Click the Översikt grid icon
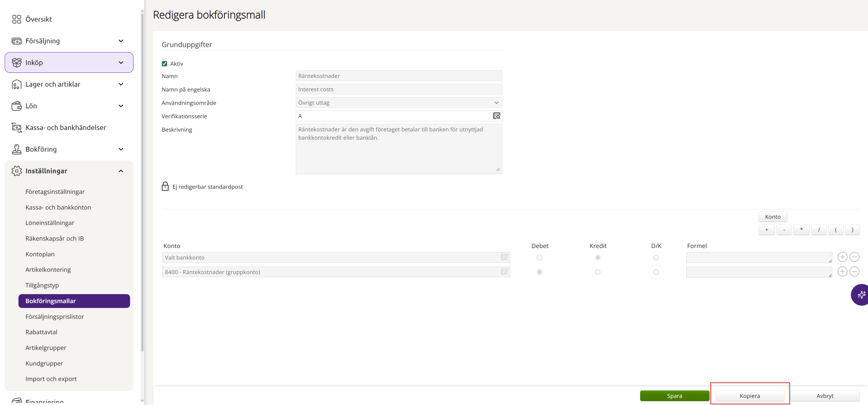Image resolution: width=868 pixels, height=405 pixels. 17,19
